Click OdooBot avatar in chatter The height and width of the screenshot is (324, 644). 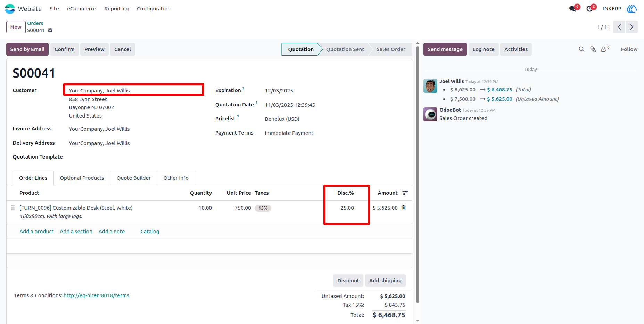[x=430, y=114]
